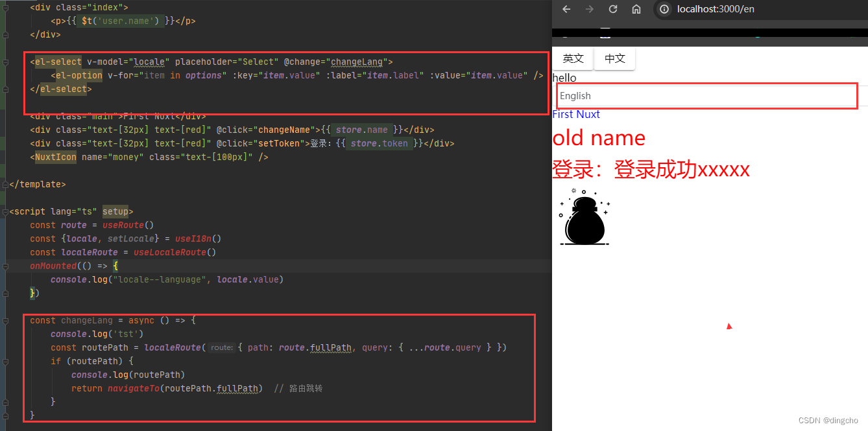Collapse the template block using its fold arrow
This screenshot has width=868, height=431.
point(5,184)
